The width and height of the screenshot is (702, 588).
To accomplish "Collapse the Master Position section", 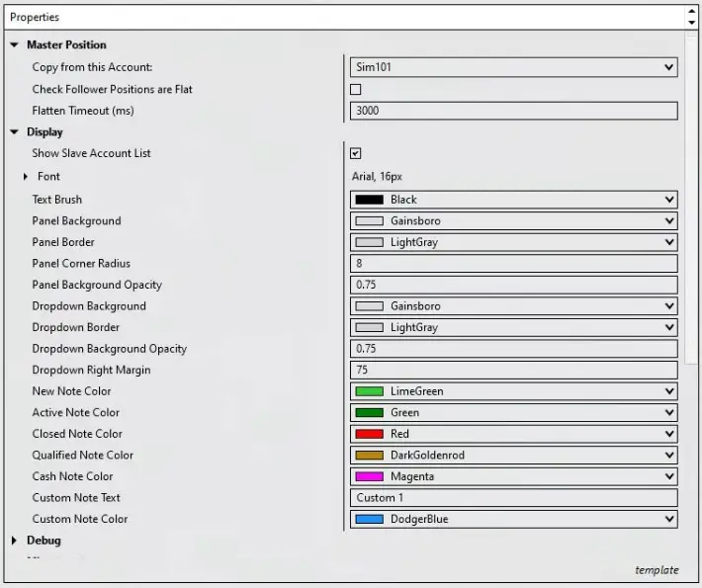I will pos(14,44).
